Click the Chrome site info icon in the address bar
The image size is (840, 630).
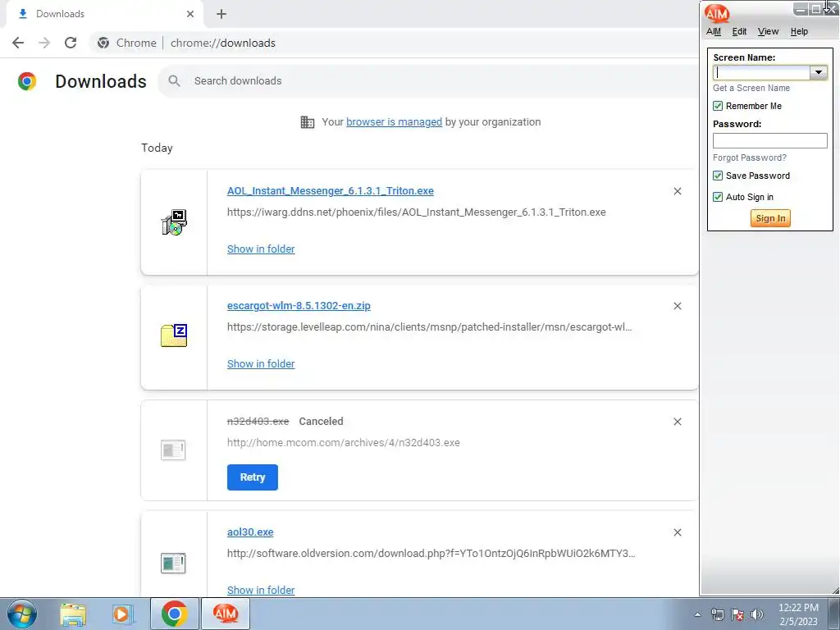click(x=103, y=43)
